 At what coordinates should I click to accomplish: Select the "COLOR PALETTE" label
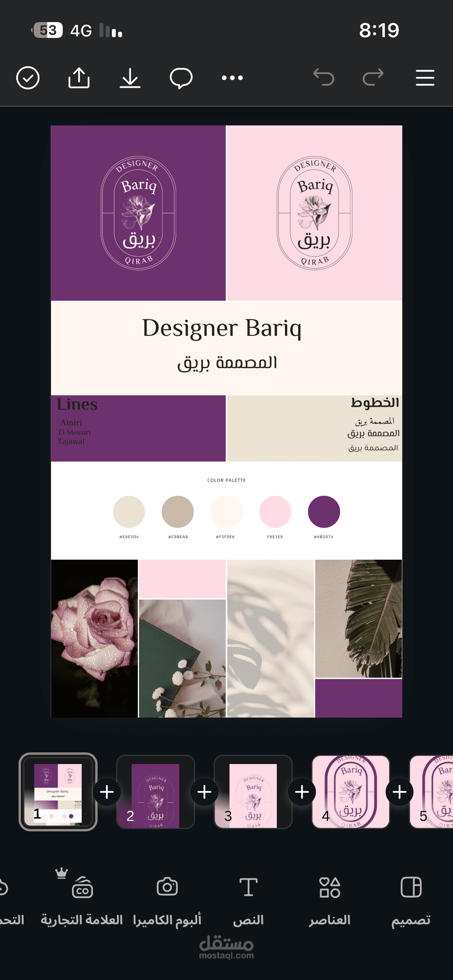[x=226, y=480]
